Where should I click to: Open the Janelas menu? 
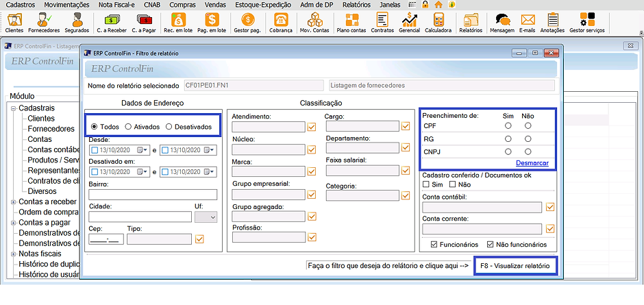[391, 5]
